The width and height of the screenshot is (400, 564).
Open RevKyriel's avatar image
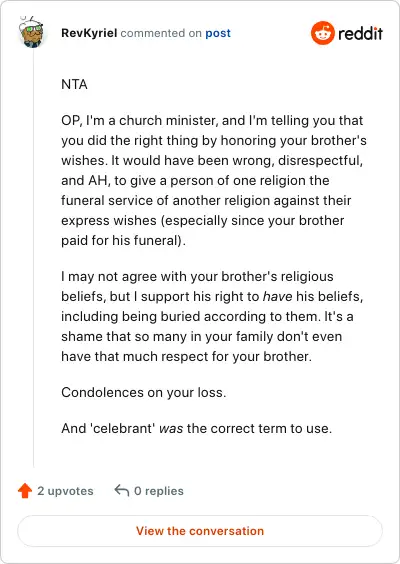pyautogui.click(x=32, y=32)
